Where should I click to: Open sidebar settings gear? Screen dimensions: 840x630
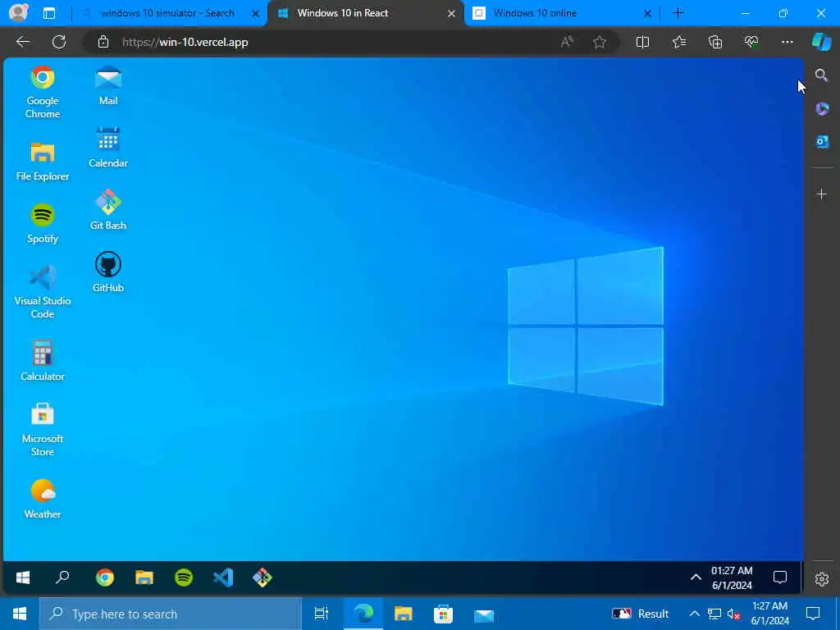(822, 579)
